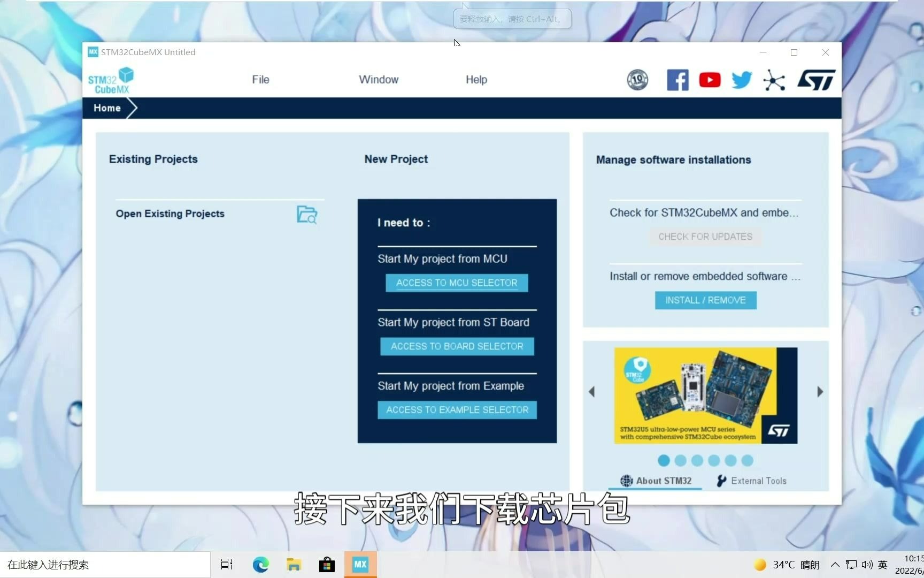Click Check for STM32CubeMX and embe... text
The width and height of the screenshot is (924, 578).
tap(704, 213)
